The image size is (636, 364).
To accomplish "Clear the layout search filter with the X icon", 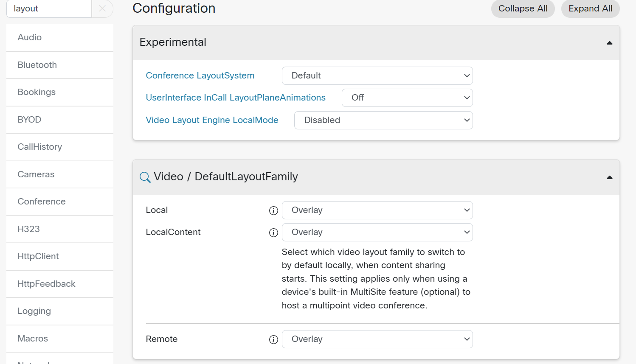I will point(103,8).
